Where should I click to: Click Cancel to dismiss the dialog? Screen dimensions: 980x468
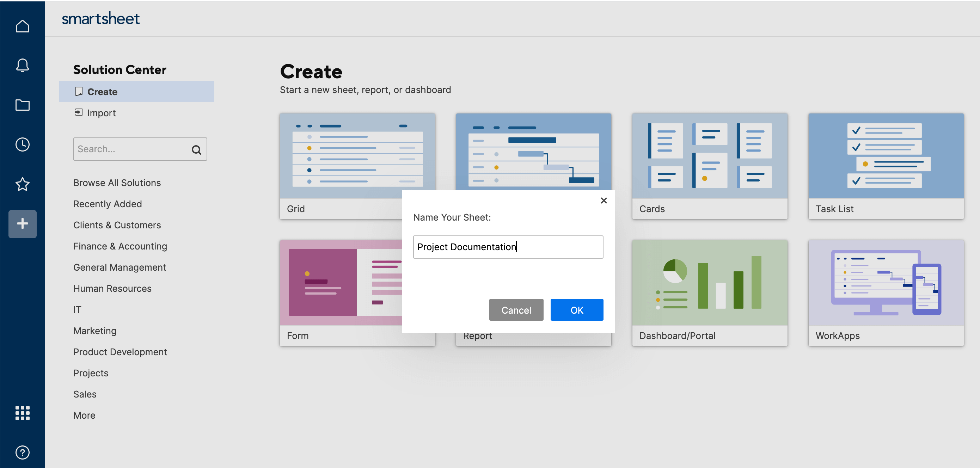point(516,310)
